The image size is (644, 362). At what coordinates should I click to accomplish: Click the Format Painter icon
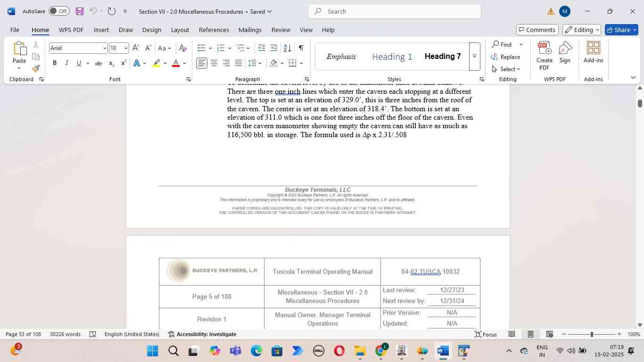coord(36,68)
